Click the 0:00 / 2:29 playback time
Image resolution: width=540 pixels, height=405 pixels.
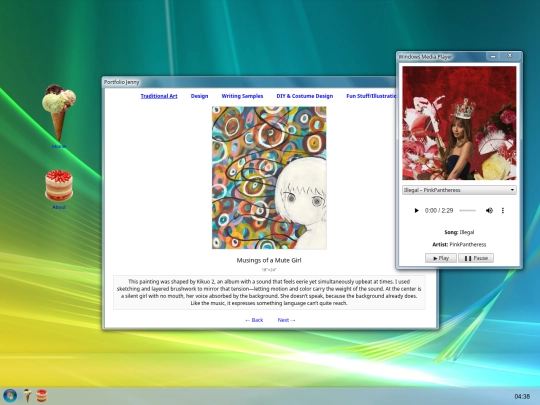pos(439,210)
